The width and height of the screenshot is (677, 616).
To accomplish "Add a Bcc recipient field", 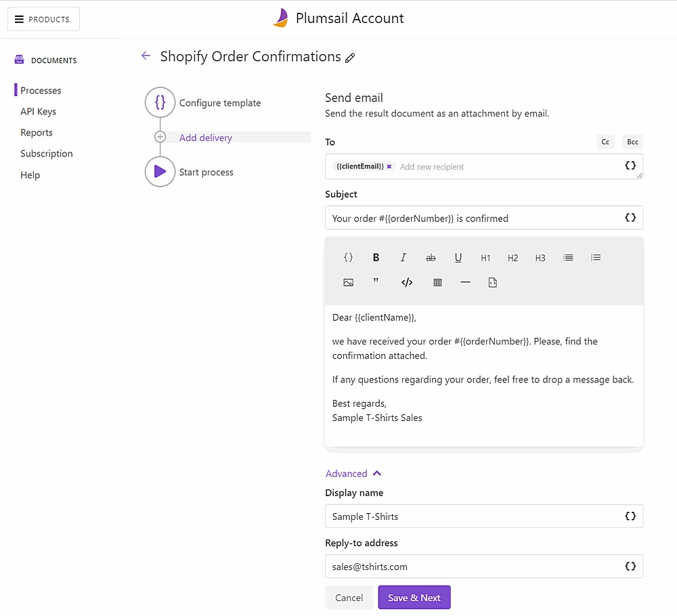I will [x=632, y=141].
